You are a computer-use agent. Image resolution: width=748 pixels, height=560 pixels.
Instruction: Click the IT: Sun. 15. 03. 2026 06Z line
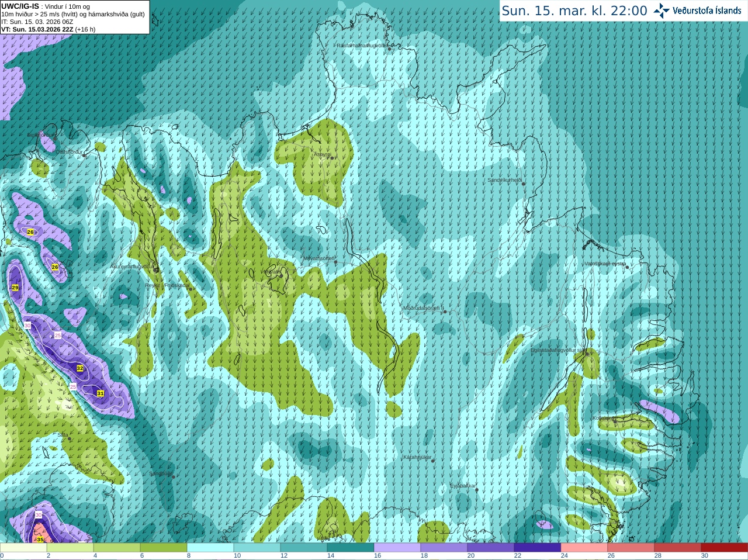point(37,22)
